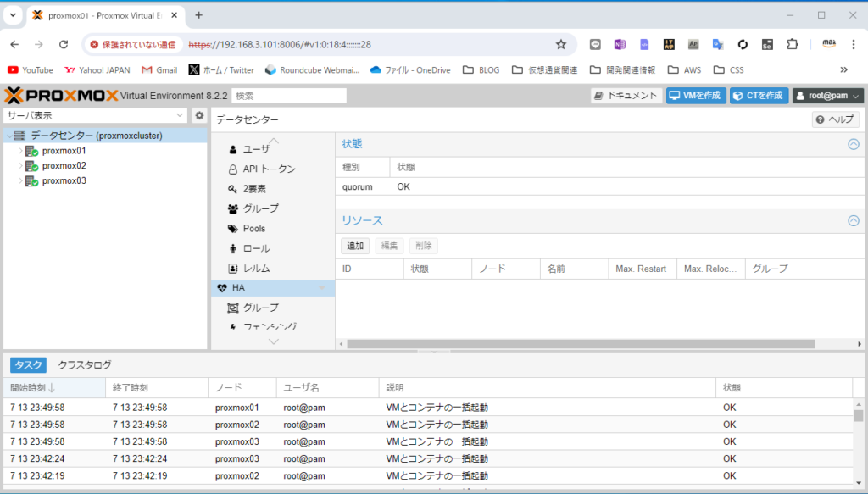Click the gear icon beside server view selector
The height and width of the screenshot is (494, 868).
[199, 116]
